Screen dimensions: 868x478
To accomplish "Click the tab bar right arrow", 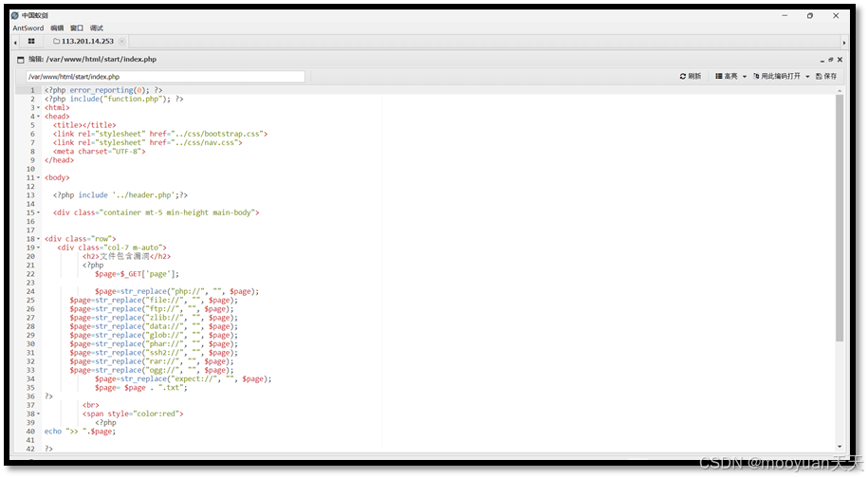I will (x=843, y=43).
